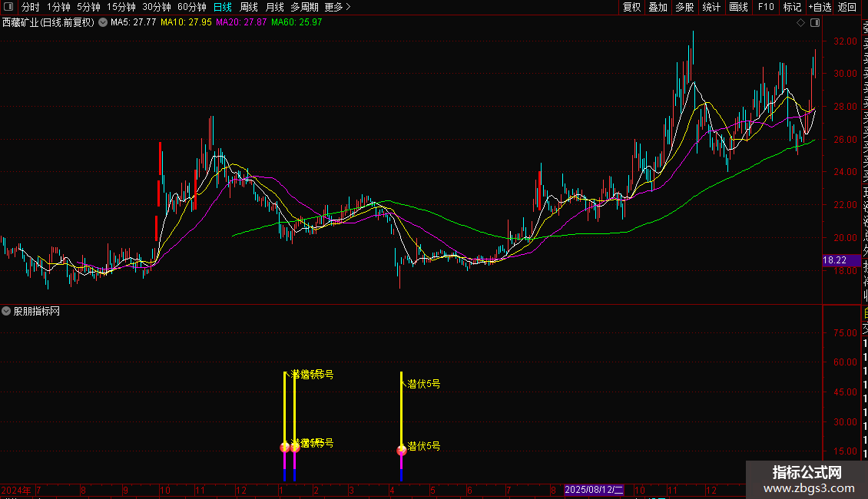Click the MA20: 27.87 indicator label

[x=241, y=23]
